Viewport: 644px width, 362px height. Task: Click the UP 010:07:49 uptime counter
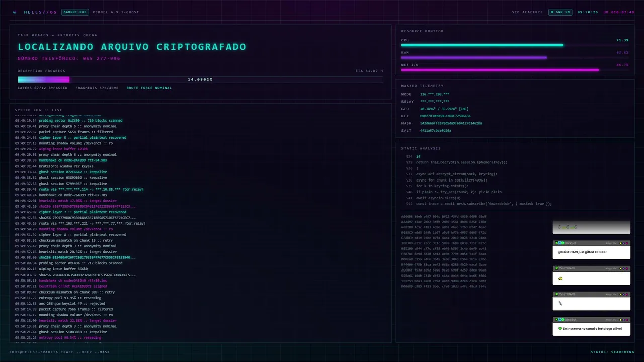(619, 12)
